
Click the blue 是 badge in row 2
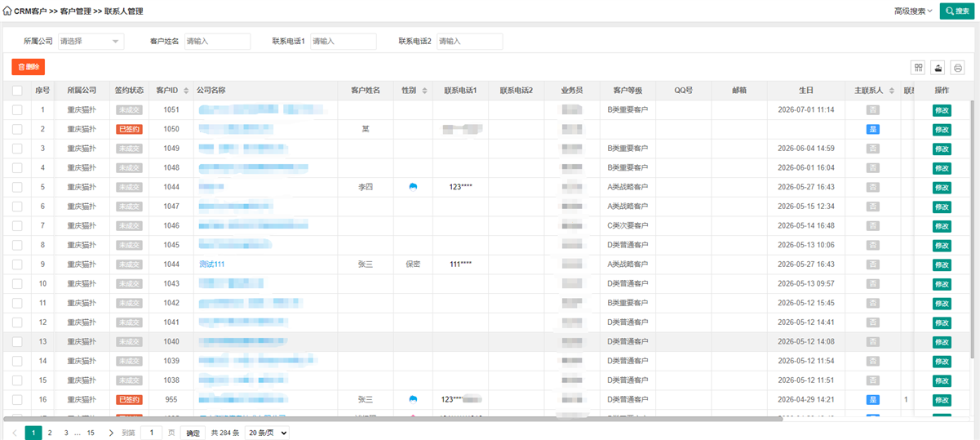873,129
